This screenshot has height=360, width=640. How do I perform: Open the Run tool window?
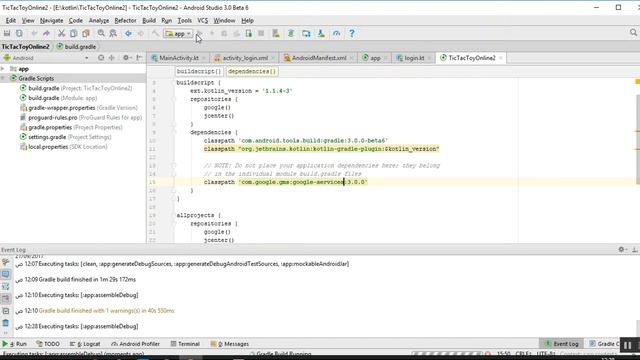point(15,344)
